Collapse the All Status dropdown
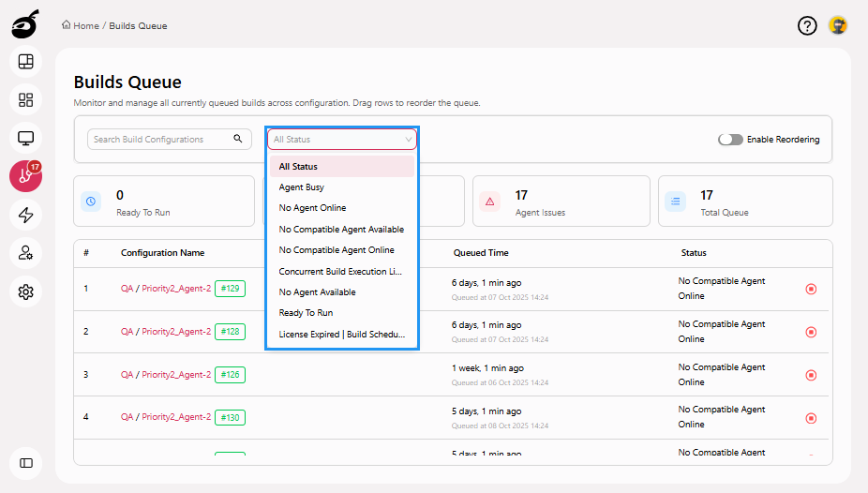Image resolution: width=868 pixels, height=493 pixels. (x=342, y=140)
